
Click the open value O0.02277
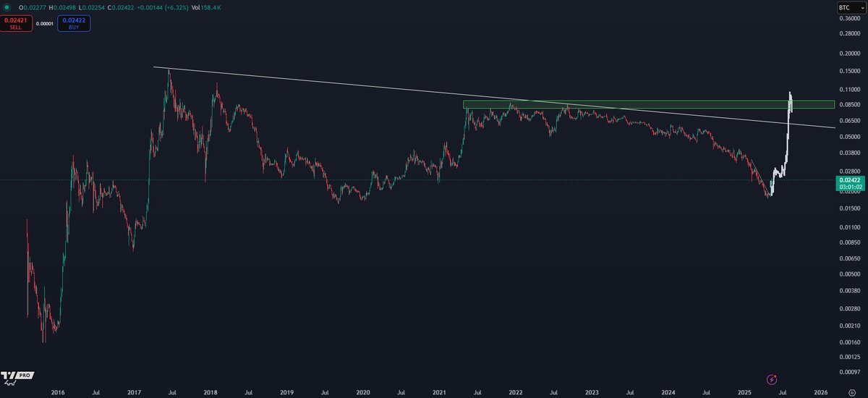(31, 8)
